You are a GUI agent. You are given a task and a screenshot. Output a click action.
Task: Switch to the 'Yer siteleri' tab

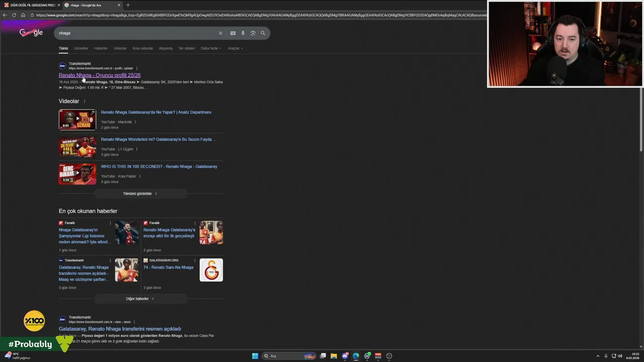click(187, 48)
